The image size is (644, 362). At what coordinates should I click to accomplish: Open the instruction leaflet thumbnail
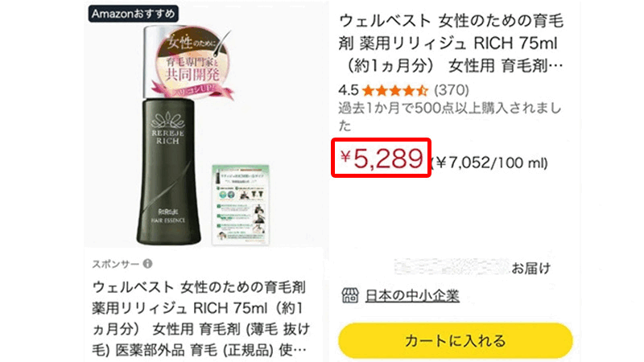241,204
